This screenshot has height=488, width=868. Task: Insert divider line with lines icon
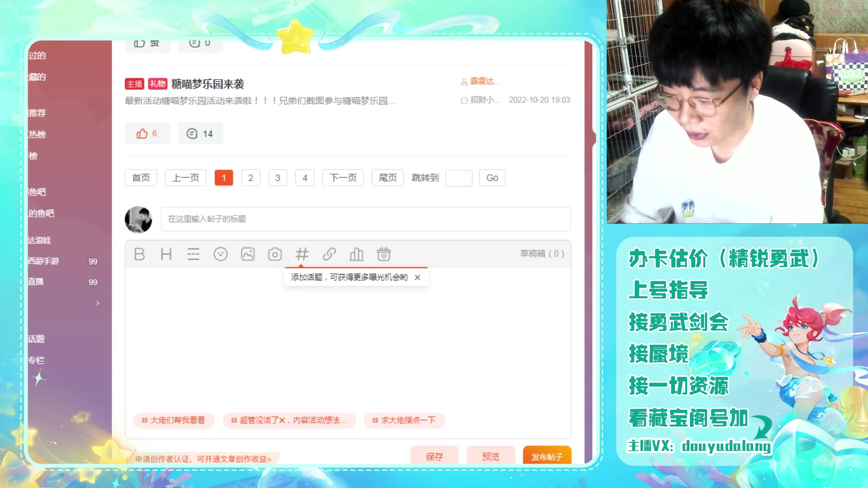coord(193,254)
